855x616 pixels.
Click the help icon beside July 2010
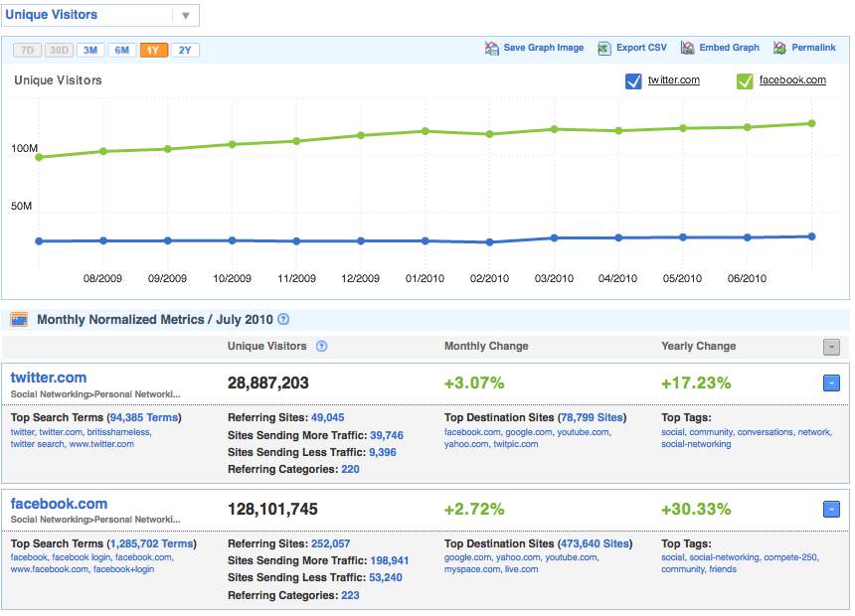283,320
